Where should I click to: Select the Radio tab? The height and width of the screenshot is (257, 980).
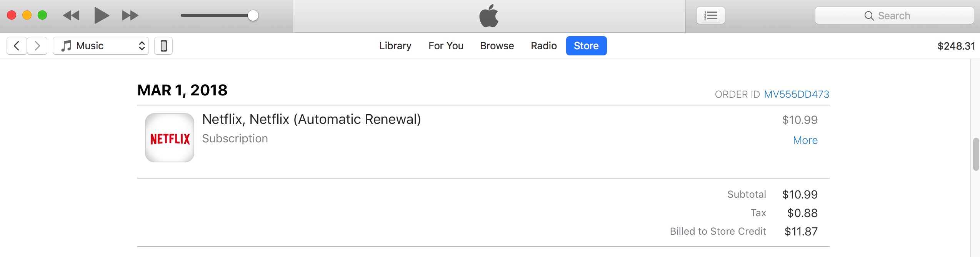tap(543, 46)
